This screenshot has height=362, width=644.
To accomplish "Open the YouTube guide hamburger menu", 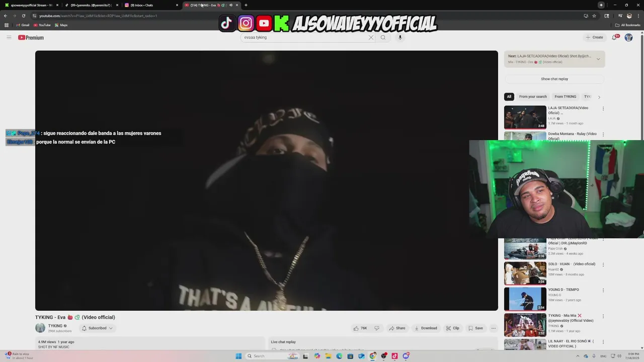I will coord(9,37).
